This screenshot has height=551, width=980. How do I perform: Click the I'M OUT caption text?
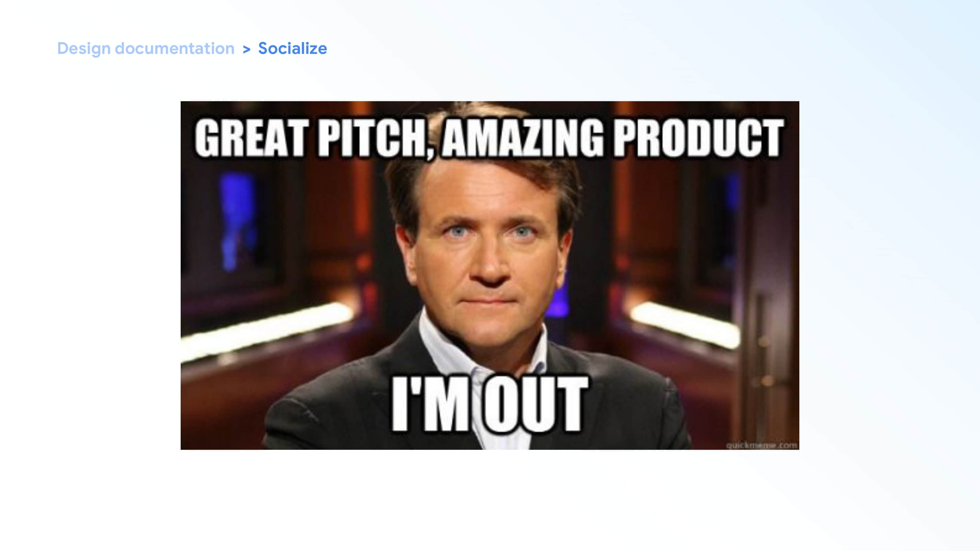coord(490,404)
